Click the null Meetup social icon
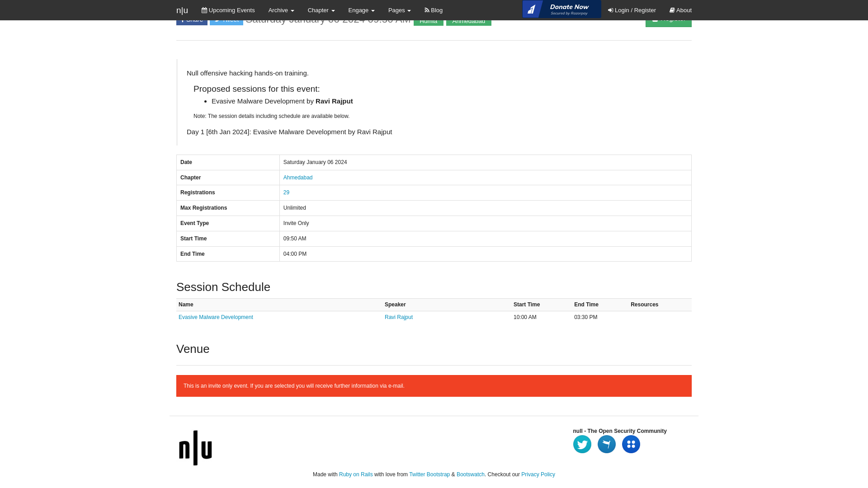This screenshot has height=488, width=868. point(631,444)
